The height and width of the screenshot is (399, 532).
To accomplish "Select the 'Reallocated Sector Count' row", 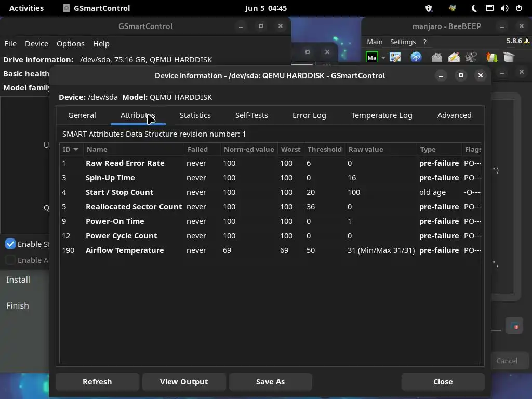I will (270, 207).
